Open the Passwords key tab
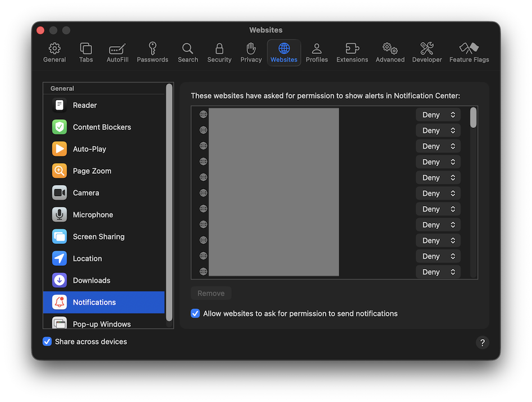The width and height of the screenshot is (532, 402). (152, 53)
